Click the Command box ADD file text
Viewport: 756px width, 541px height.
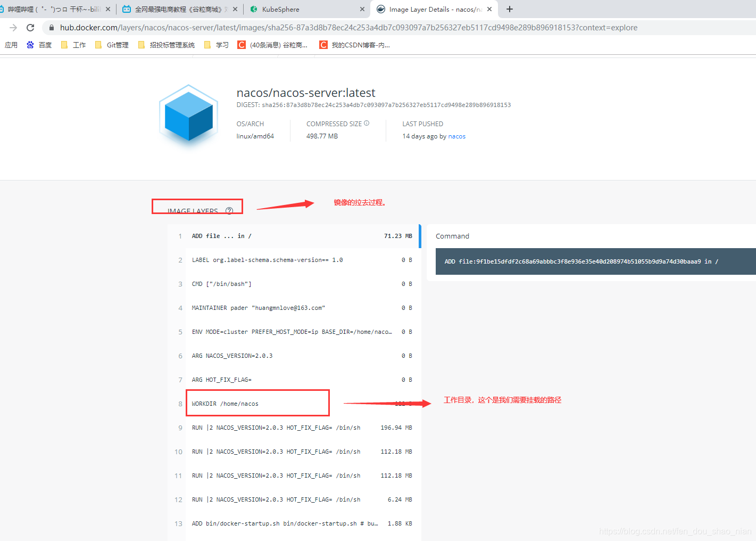(x=581, y=261)
